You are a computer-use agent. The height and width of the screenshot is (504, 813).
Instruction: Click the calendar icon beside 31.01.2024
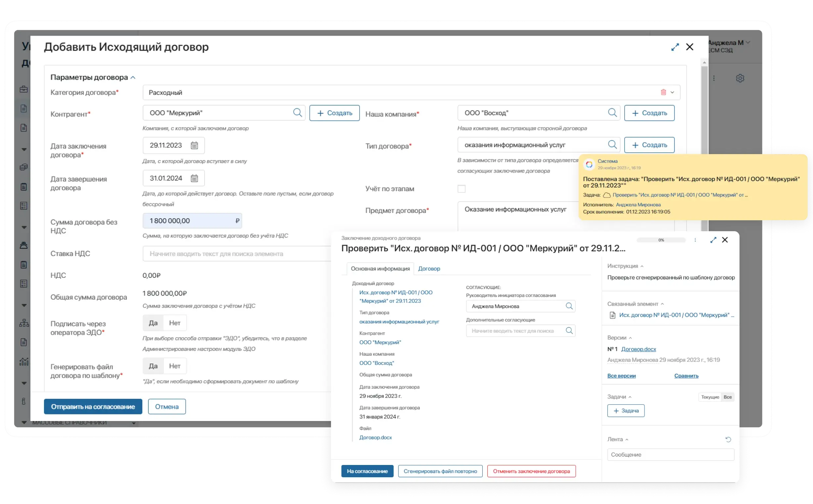[x=194, y=178]
